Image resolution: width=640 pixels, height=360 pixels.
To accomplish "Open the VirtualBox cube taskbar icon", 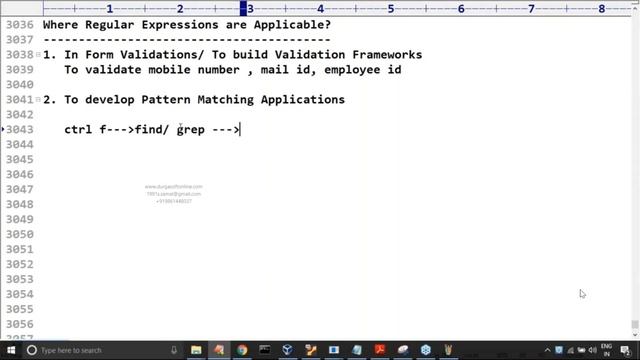I will click(287, 350).
